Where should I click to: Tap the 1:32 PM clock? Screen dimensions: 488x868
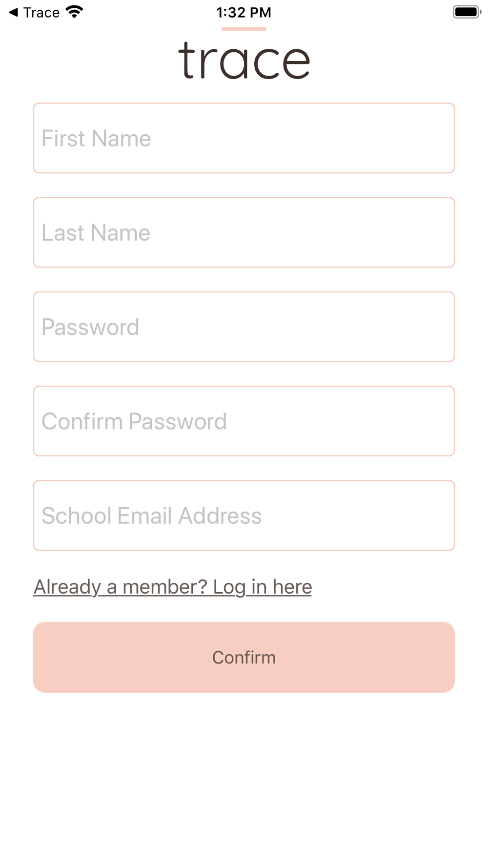pos(244,12)
